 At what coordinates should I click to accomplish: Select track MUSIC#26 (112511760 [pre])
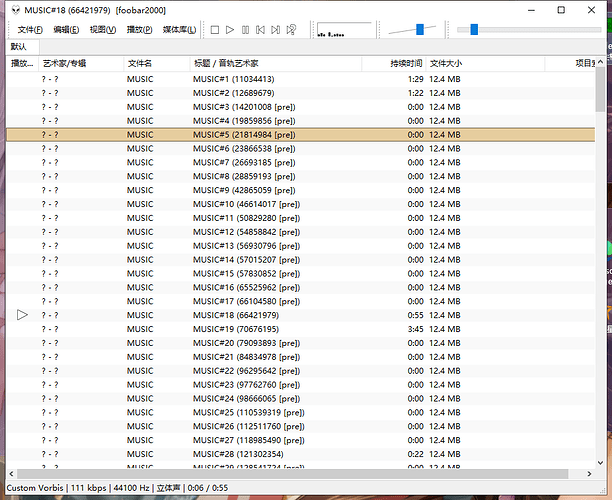coord(301,426)
